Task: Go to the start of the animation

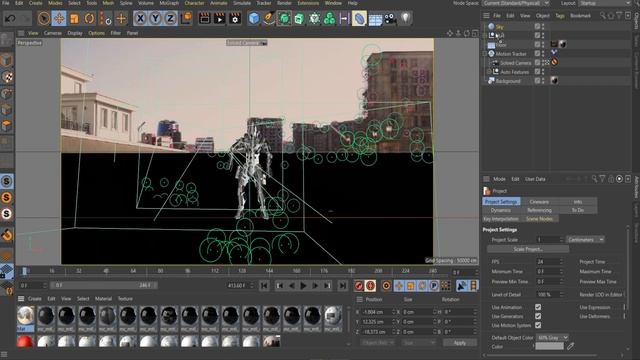Action: point(264,286)
